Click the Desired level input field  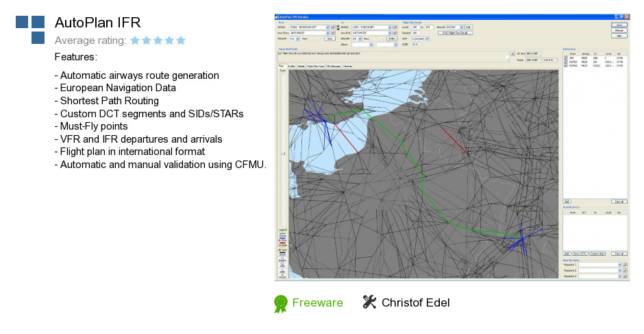[416, 33]
